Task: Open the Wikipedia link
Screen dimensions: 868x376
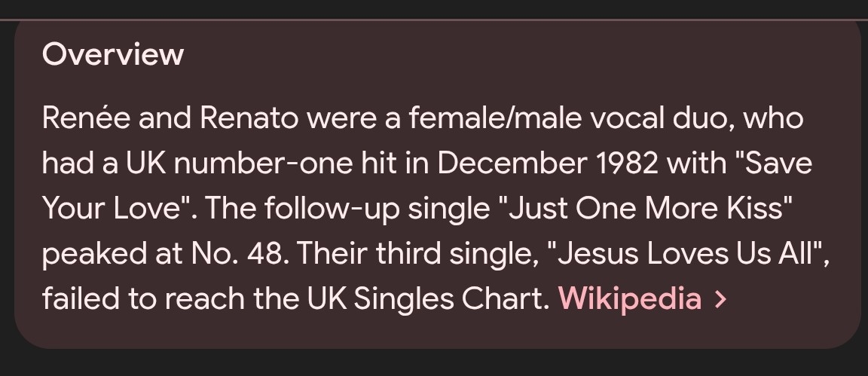Action: pyautogui.click(x=629, y=299)
